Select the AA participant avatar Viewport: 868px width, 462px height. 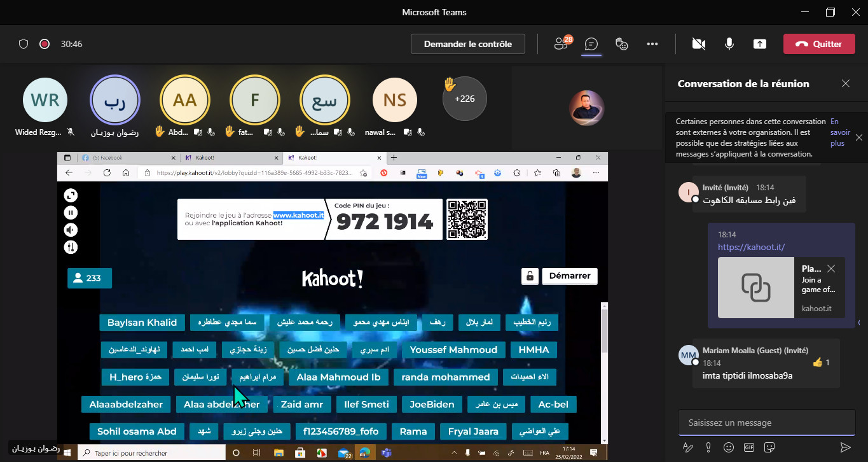[185, 100]
